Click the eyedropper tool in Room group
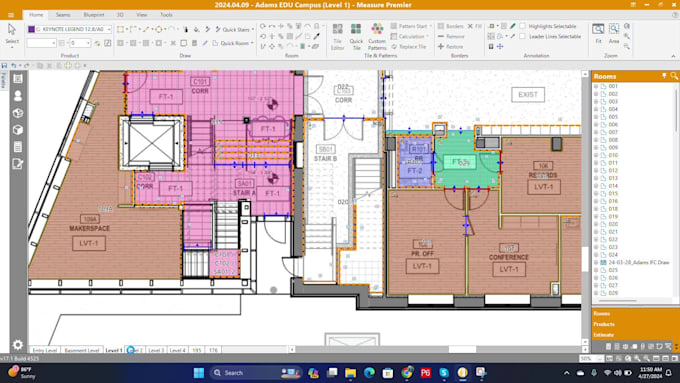Screen dimensions: 680x383 (x=317, y=36)
